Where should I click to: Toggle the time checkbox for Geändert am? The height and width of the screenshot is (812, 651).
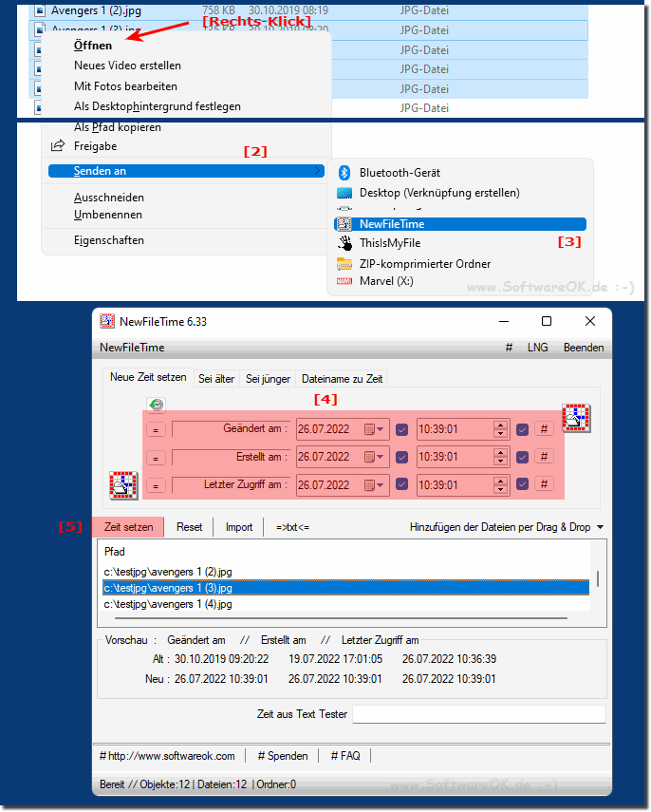522,429
